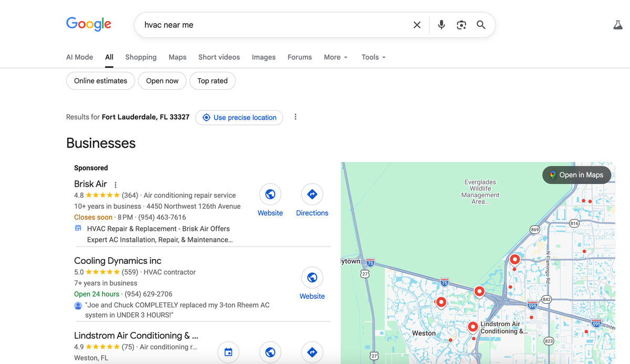The height and width of the screenshot is (364, 630).
Task: Get Directions to Brisk Air
Action: 312,194
